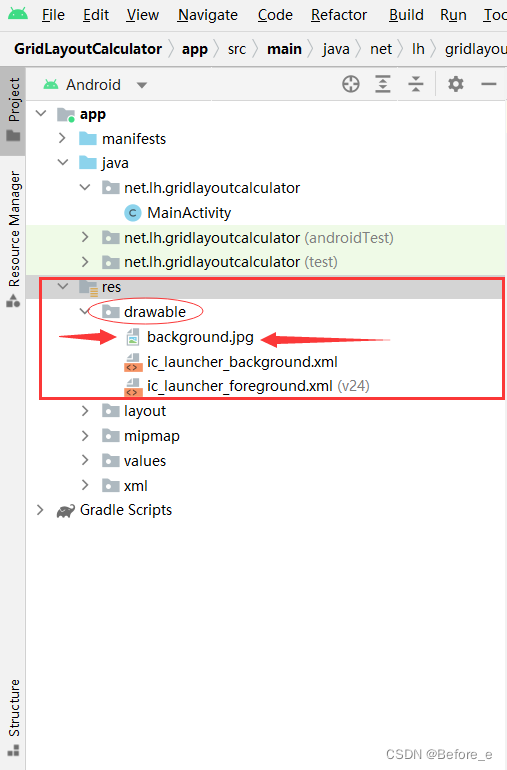Click the Resource Manager shapes icon
This screenshot has height=770, width=507.
point(13,301)
